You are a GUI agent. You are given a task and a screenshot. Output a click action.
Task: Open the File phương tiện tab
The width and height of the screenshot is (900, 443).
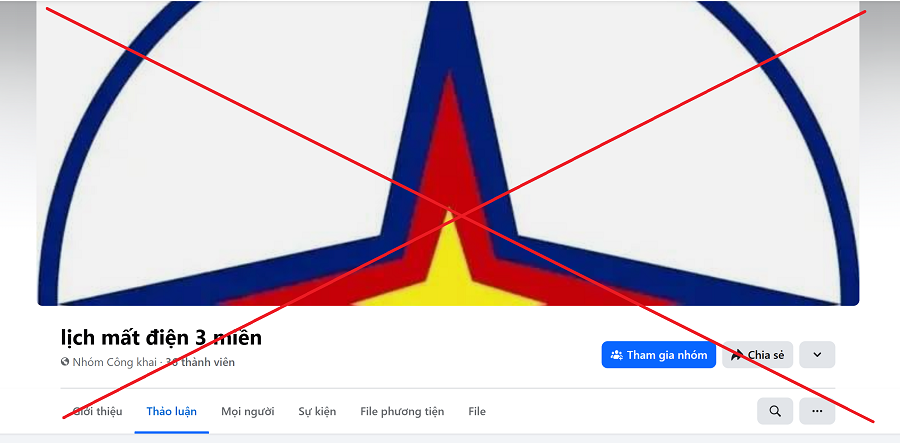tap(402, 411)
